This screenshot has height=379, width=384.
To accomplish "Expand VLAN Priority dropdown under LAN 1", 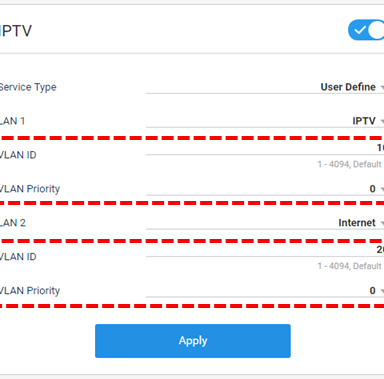I will click(265, 189).
